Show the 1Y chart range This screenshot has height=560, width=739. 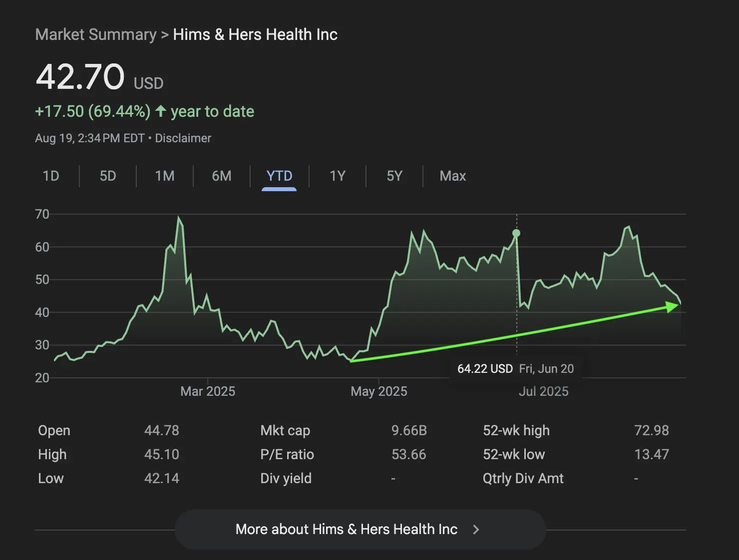[338, 176]
